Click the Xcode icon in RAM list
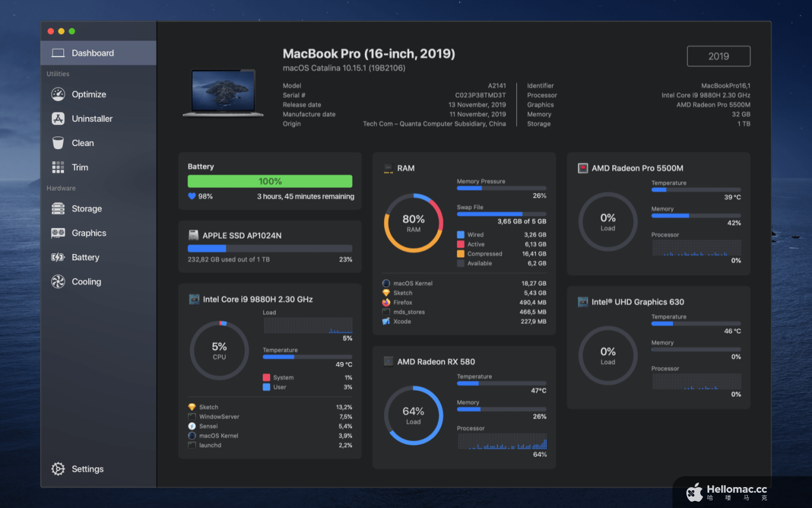 (x=386, y=321)
